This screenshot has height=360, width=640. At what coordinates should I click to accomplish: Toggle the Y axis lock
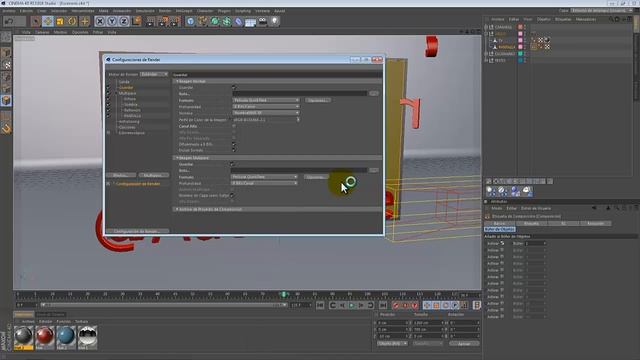pos(112,21)
